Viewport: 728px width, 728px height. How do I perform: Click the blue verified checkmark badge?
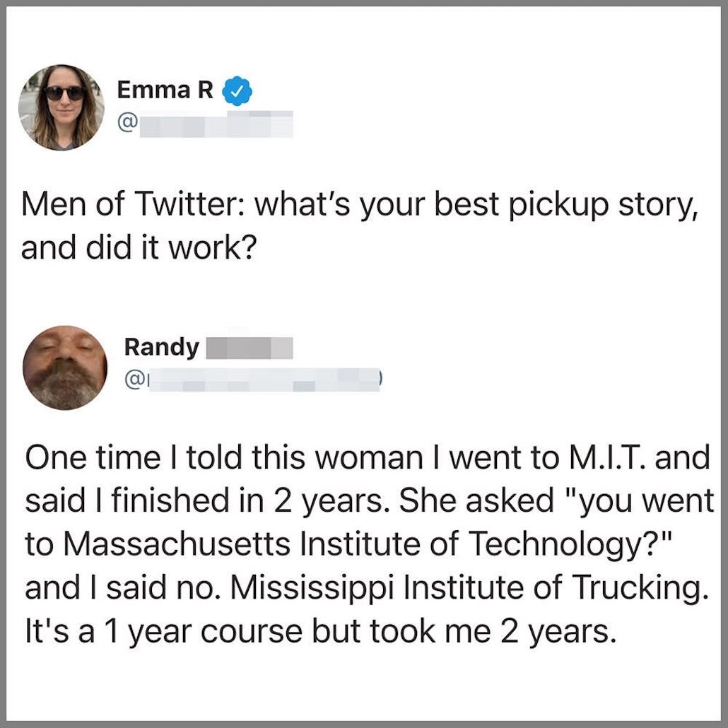pos(237,91)
